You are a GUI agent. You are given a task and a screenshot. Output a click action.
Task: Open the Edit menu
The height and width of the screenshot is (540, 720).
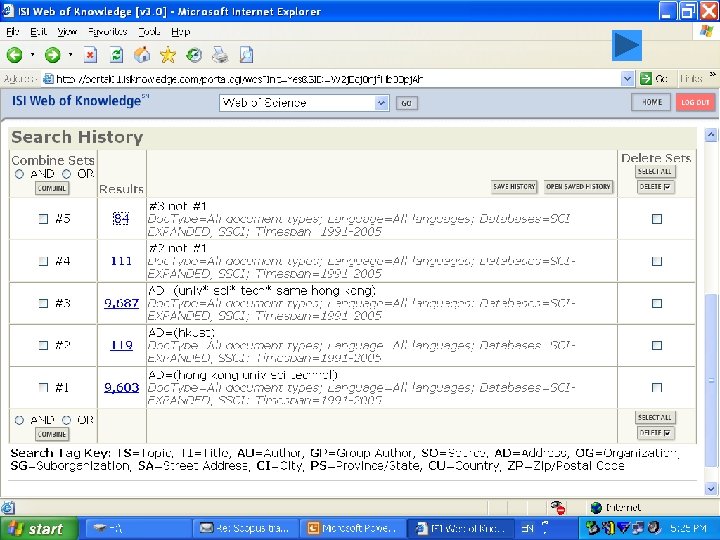click(38, 32)
